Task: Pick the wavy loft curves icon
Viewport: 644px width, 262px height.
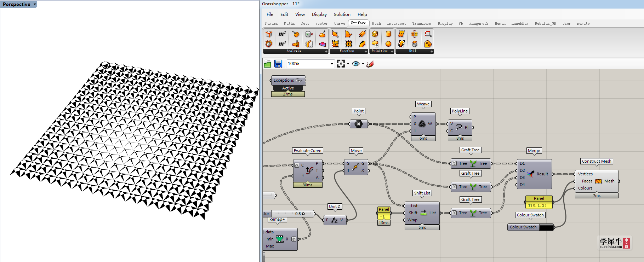Action: pos(349,44)
